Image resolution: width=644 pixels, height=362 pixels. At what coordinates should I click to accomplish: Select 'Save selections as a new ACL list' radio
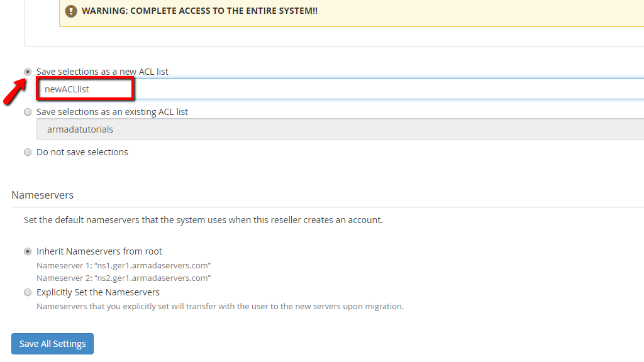[28, 72]
